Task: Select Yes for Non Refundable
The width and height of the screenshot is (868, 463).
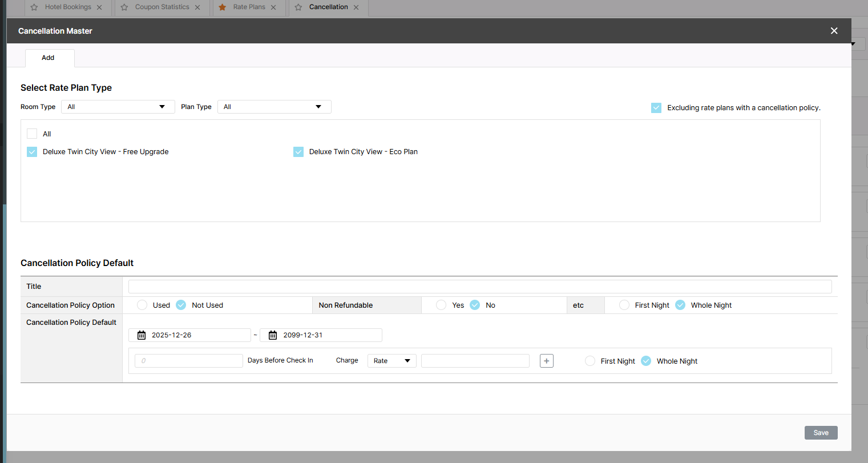Action: (441, 305)
